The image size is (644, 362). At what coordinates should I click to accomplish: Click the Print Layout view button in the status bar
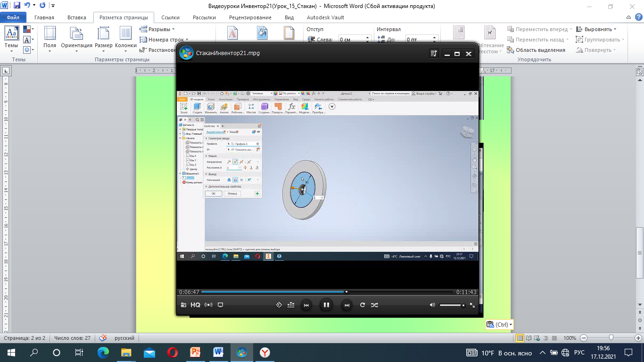520,338
